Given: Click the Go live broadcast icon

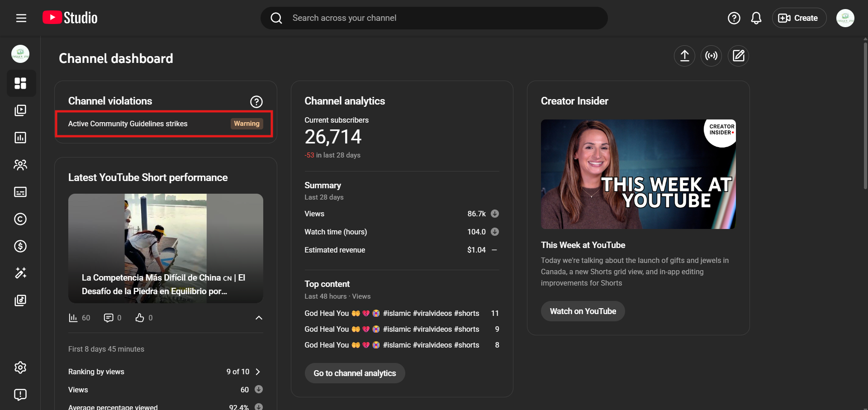Looking at the screenshot, I should point(711,56).
